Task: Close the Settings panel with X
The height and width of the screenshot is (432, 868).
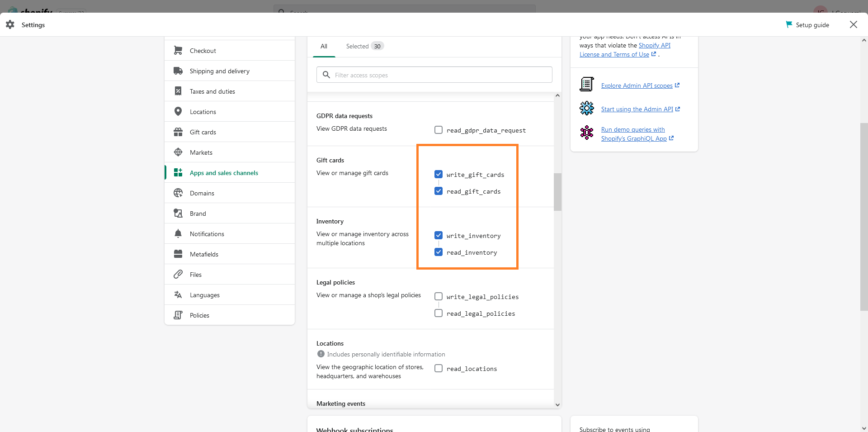Action: [854, 24]
